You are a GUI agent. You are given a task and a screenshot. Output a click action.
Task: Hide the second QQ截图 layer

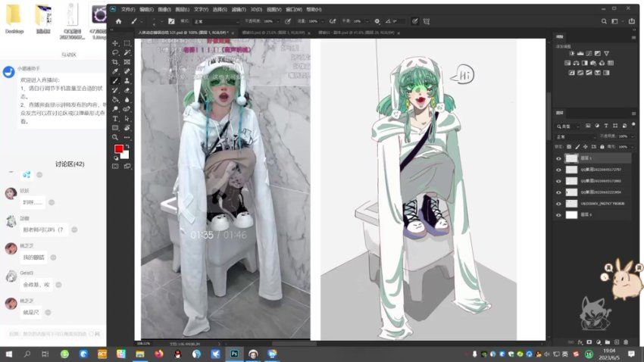(558, 181)
